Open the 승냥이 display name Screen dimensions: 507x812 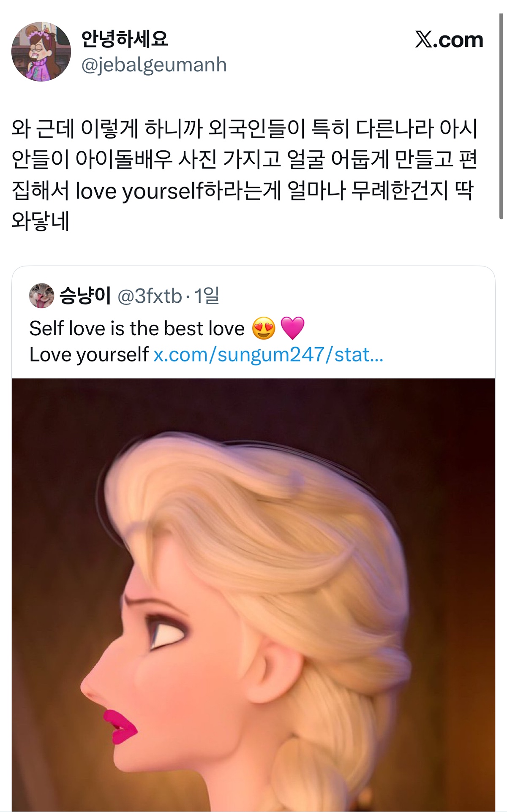click(x=85, y=296)
